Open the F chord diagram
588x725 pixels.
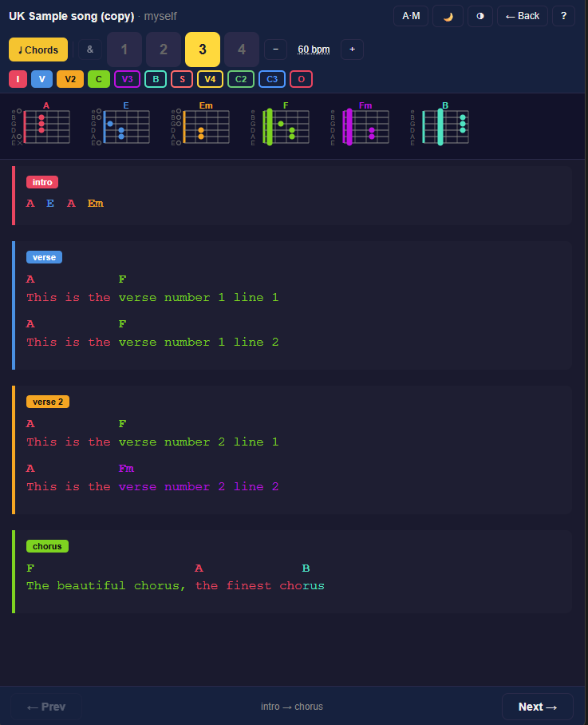pos(280,124)
